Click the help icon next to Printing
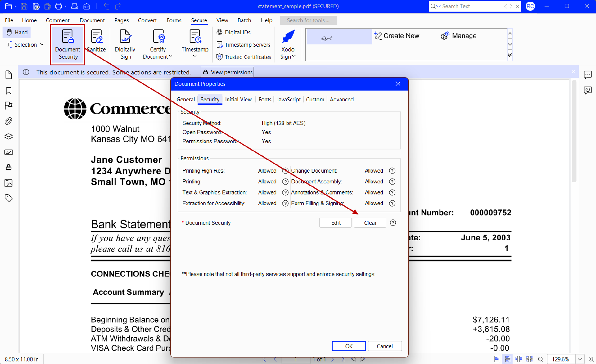Image resolution: width=596 pixels, height=364 pixels. click(285, 182)
